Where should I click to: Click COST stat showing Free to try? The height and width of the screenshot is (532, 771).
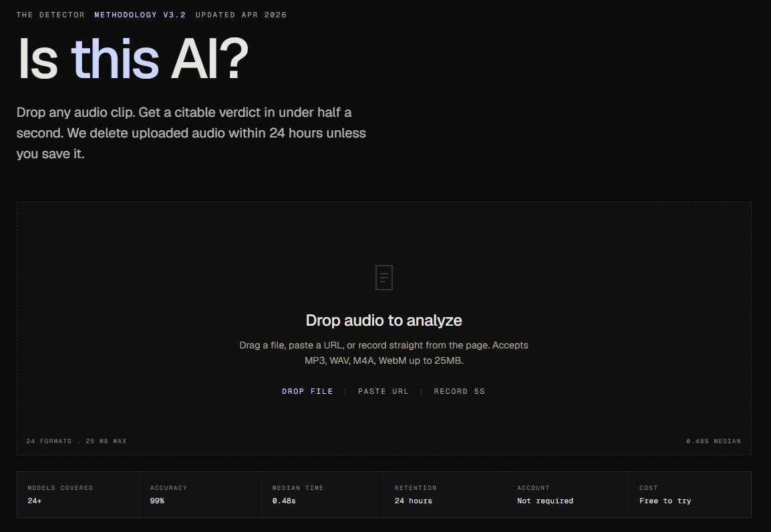[x=690, y=495]
